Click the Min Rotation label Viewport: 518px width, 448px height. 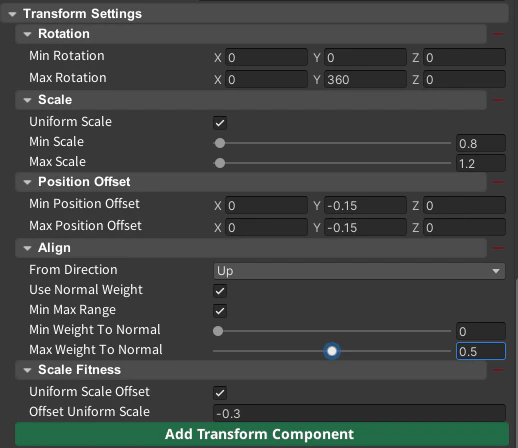point(67,56)
